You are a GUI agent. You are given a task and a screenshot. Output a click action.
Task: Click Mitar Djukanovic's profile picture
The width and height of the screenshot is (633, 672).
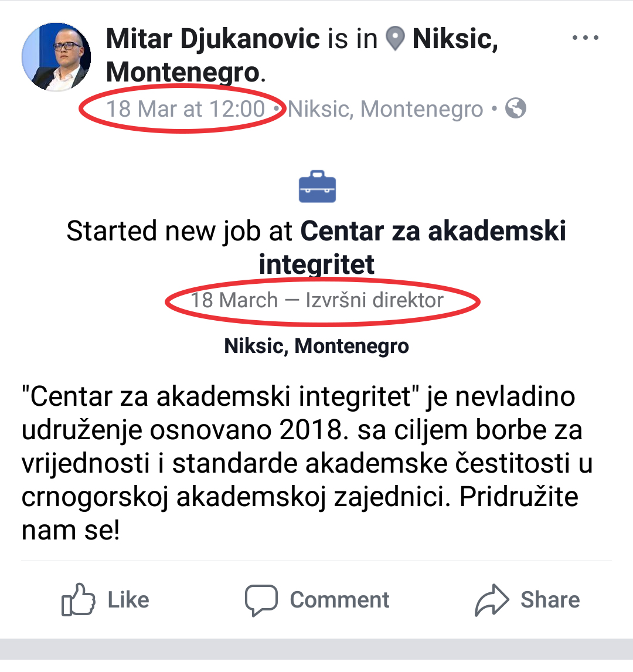coord(56,57)
